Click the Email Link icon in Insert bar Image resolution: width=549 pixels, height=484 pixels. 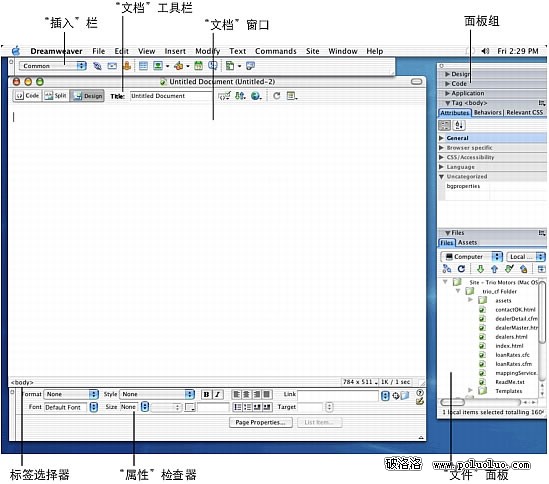pyautogui.click(x=112, y=66)
